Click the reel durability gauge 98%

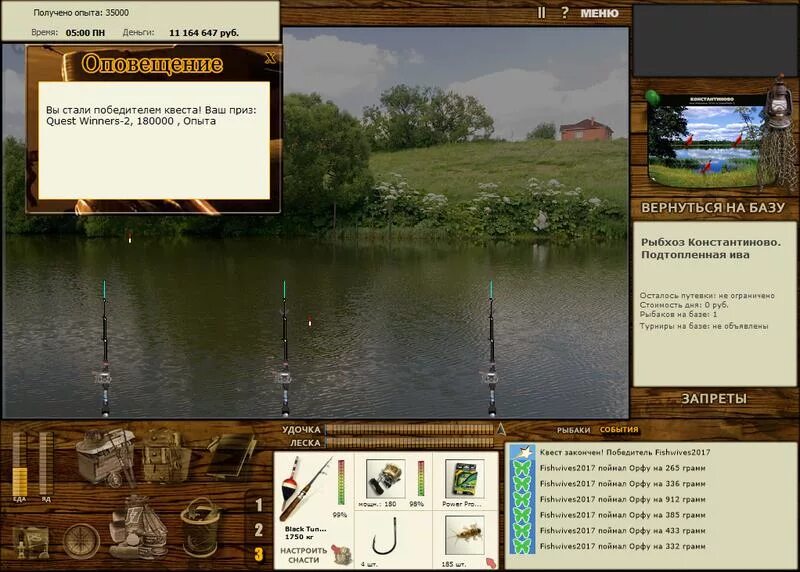tap(421, 478)
